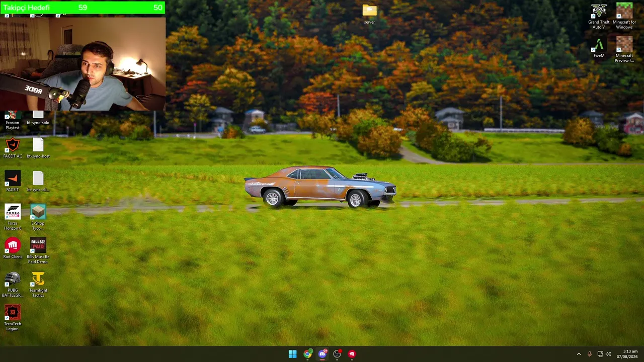Select the bt-sync-host file

(38, 148)
